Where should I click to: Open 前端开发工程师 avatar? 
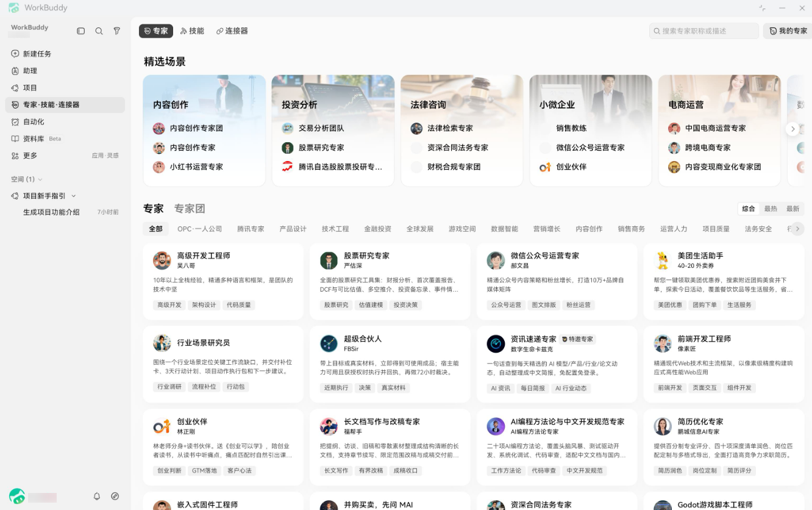click(663, 343)
